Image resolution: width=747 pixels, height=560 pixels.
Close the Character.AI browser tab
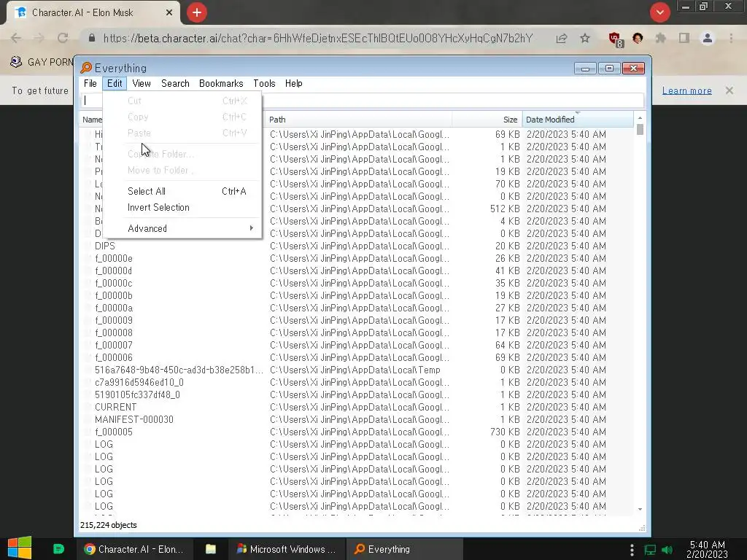(169, 13)
